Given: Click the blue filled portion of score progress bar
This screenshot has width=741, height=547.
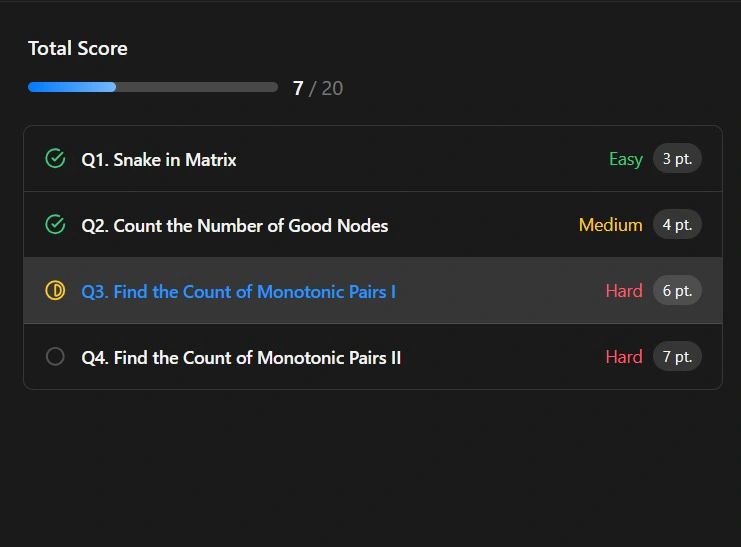Looking at the screenshot, I should pyautogui.click(x=72, y=87).
